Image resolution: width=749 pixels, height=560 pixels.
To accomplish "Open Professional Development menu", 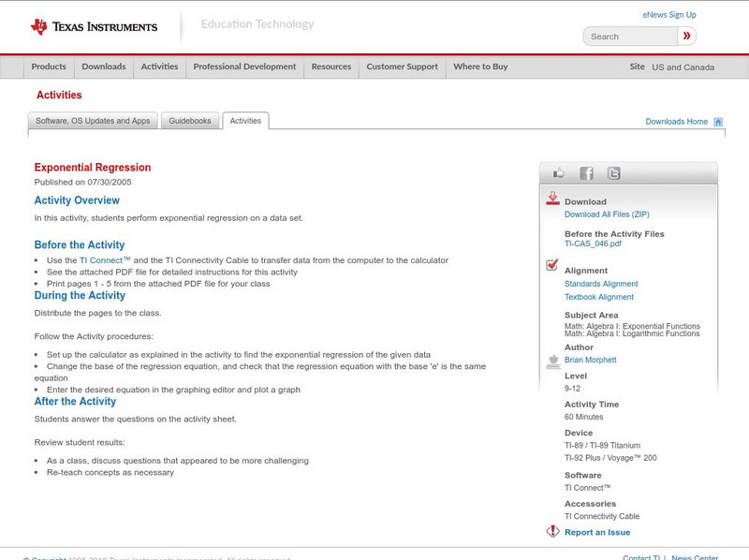I will 244,66.
